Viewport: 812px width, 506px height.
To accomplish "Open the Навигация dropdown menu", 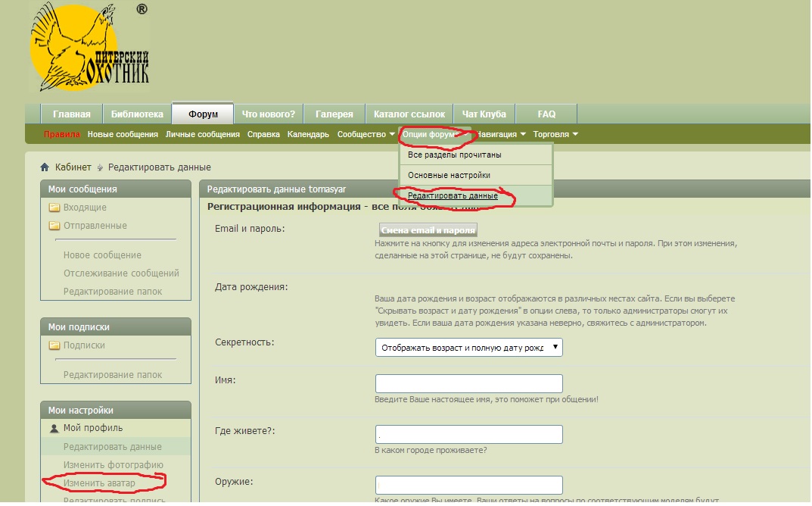I will tap(501, 135).
